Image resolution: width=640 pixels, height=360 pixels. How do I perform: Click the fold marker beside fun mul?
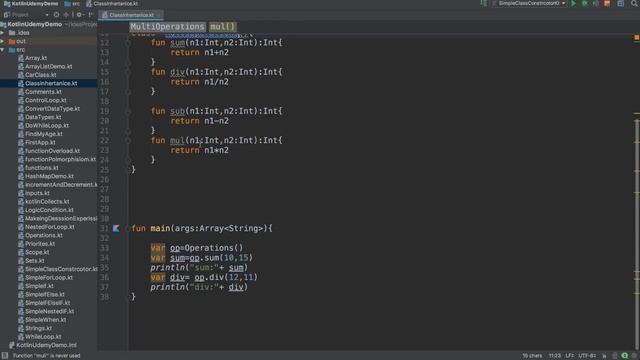point(128,140)
